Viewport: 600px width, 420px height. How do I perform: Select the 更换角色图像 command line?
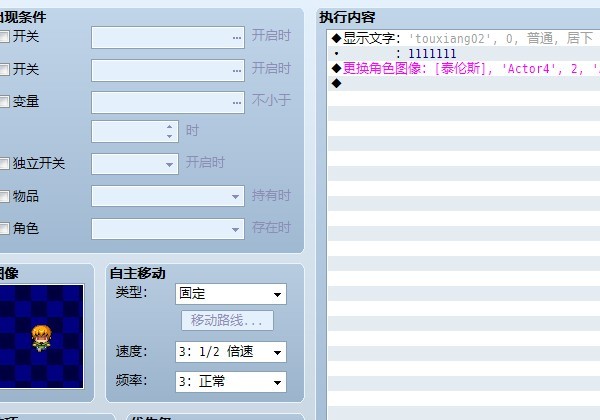coord(464,68)
